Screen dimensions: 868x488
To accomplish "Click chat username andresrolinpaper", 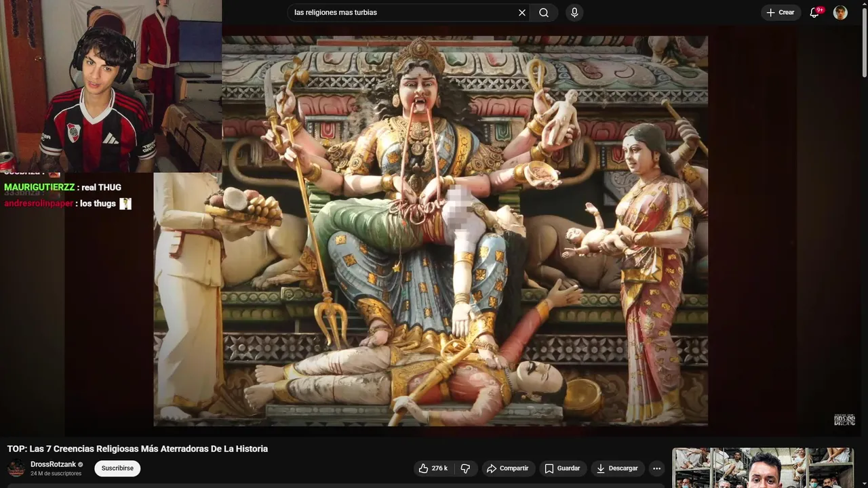I will coord(39,203).
